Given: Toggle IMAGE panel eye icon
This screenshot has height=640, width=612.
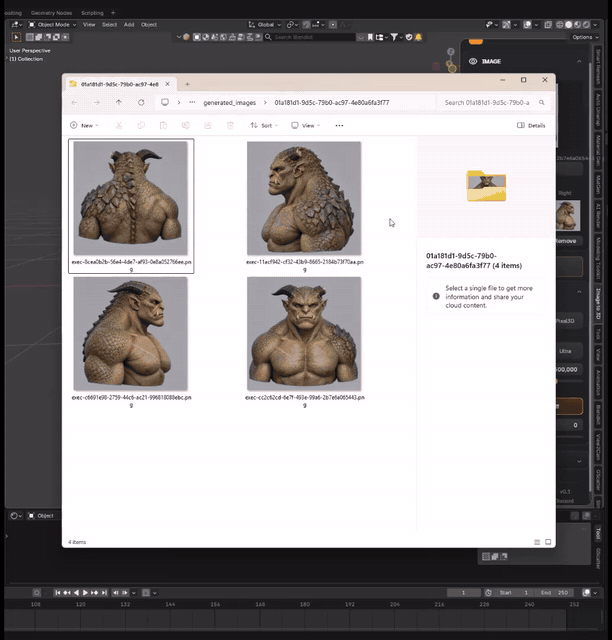Looking at the screenshot, I should pyautogui.click(x=473, y=61).
